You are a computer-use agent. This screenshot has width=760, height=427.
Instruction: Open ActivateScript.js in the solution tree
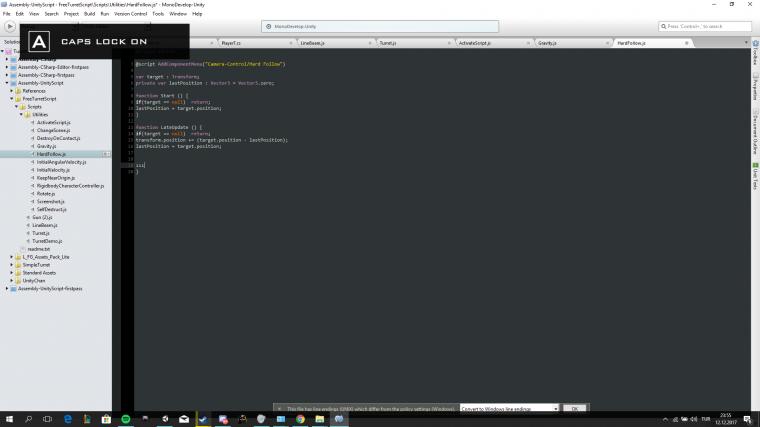pos(53,123)
